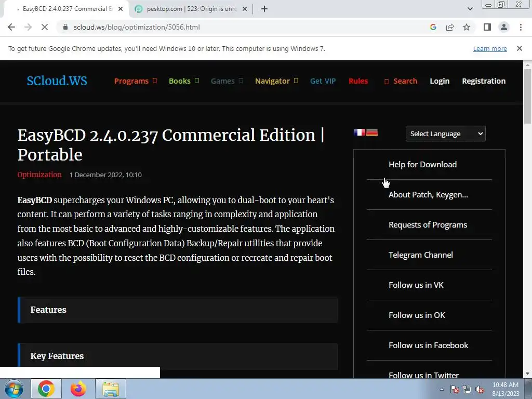Go back using the browser back arrow
The height and width of the screenshot is (399, 532).
(11, 27)
